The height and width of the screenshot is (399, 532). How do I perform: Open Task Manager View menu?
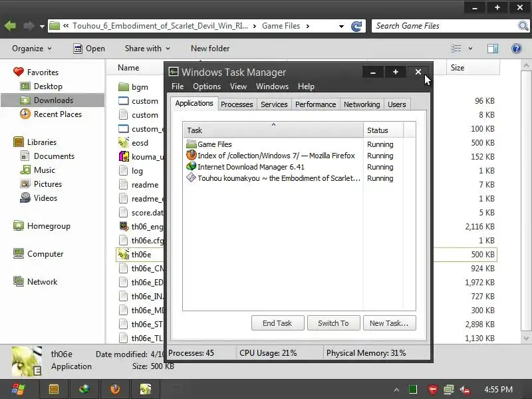pos(238,86)
